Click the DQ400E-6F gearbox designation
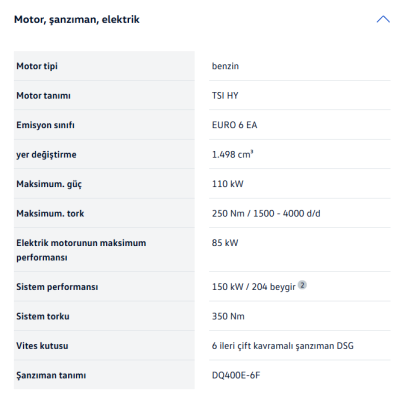 pyautogui.click(x=236, y=375)
